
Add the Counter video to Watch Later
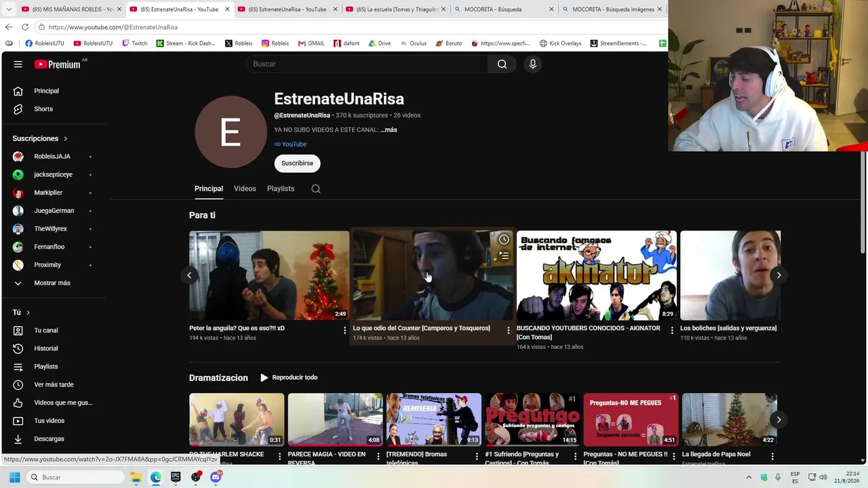point(504,239)
